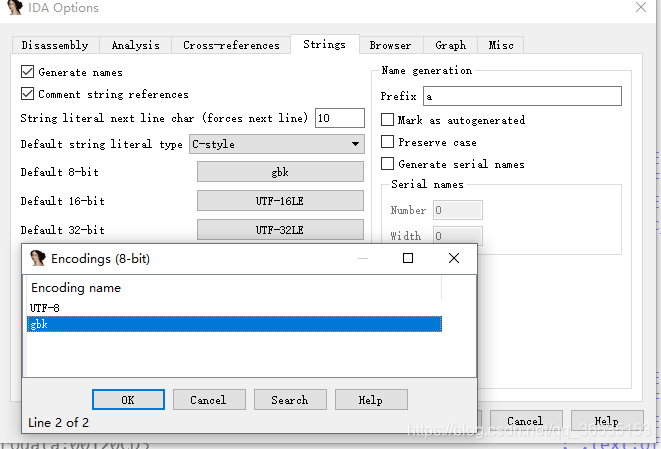Toggle Comment string references checkbox
The image size is (661, 449).
27,94
